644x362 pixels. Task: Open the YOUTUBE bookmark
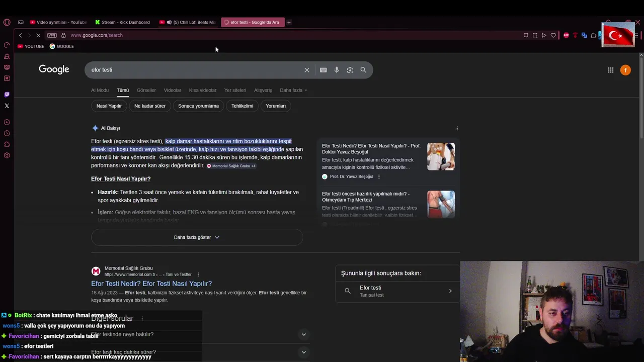click(x=31, y=46)
